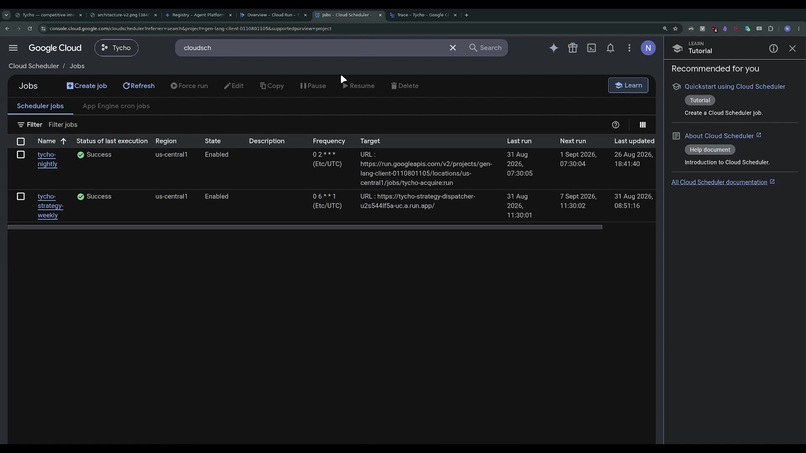Refresh the jobs list
The image size is (806, 453).
[139, 86]
